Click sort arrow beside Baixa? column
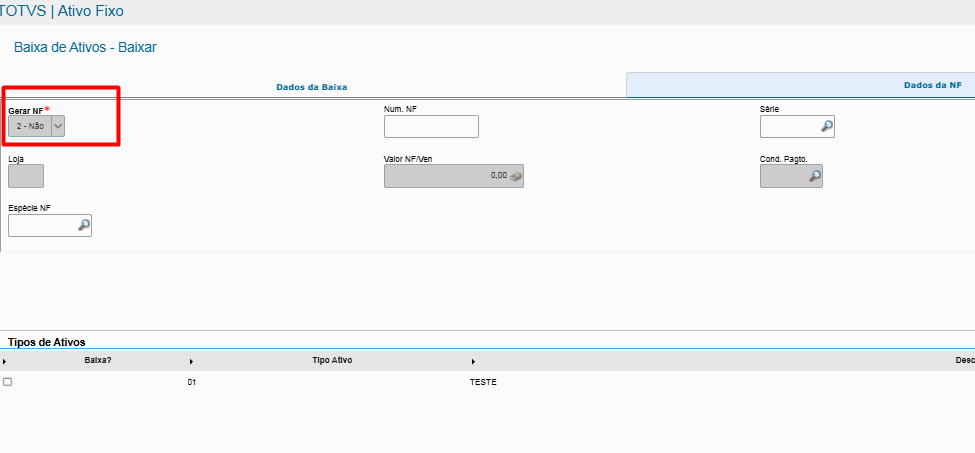 click(x=5, y=362)
